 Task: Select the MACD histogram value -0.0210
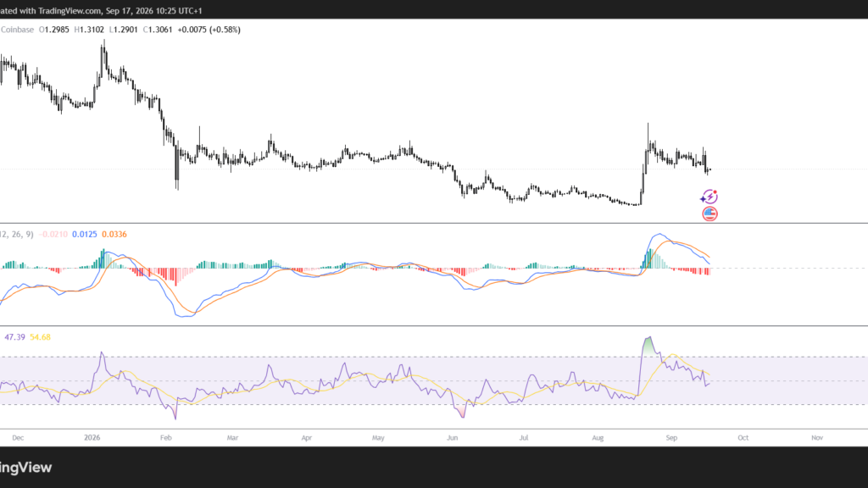[x=53, y=235]
